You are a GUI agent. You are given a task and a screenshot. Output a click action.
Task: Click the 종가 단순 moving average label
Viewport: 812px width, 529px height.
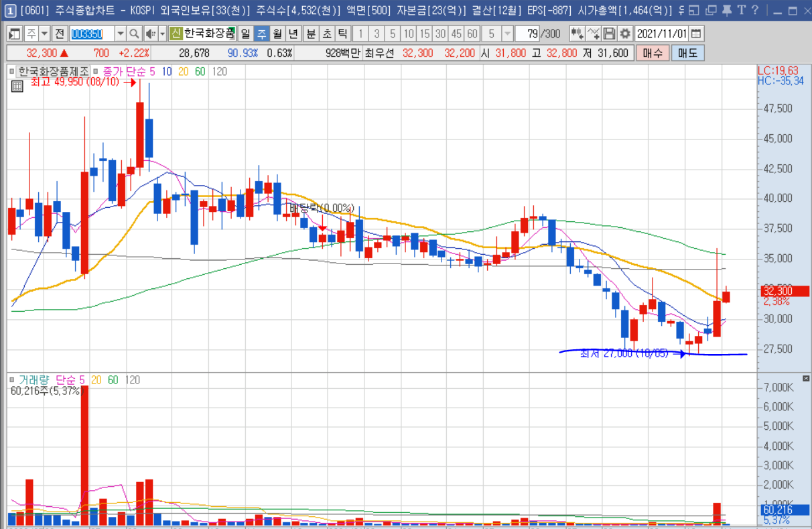coord(125,71)
